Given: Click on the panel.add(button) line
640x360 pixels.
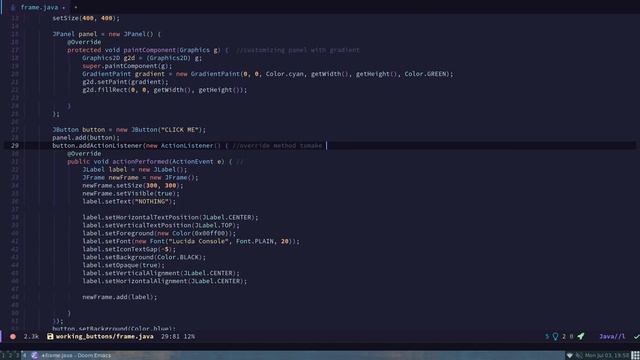Looking at the screenshot, I should [x=86, y=138].
